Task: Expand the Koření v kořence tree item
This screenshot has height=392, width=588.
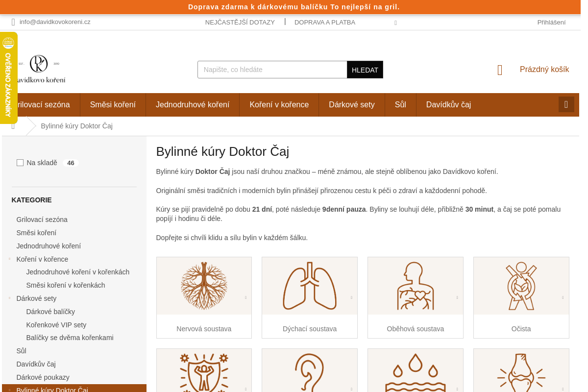Action: click(9, 258)
